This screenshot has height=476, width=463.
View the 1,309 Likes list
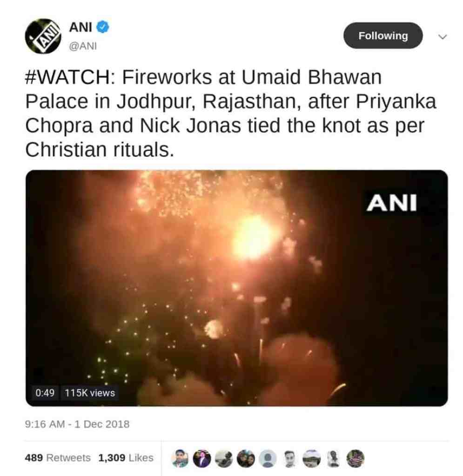126,457
